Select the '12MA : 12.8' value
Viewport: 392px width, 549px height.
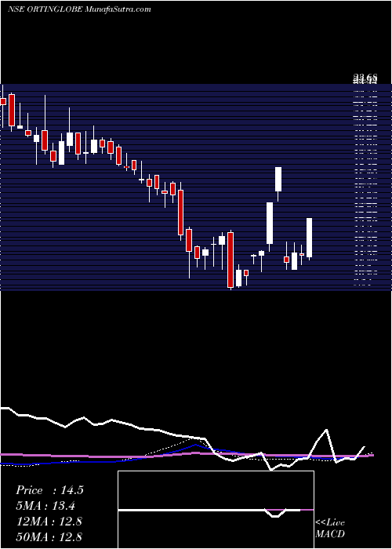[x=49, y=521]
